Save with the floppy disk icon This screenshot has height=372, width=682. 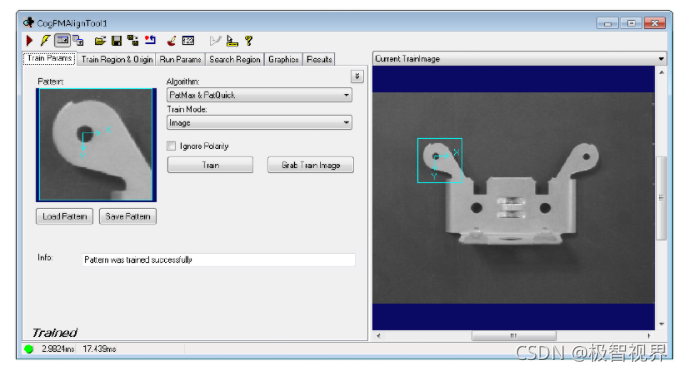pos(117,41)
